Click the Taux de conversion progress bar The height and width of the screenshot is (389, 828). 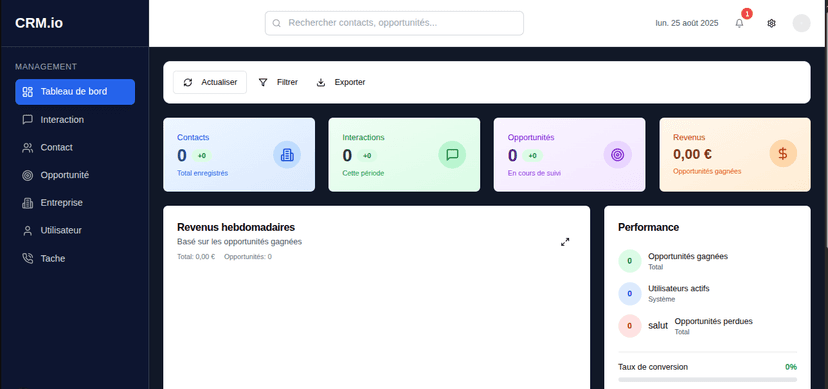coord(708,379)
